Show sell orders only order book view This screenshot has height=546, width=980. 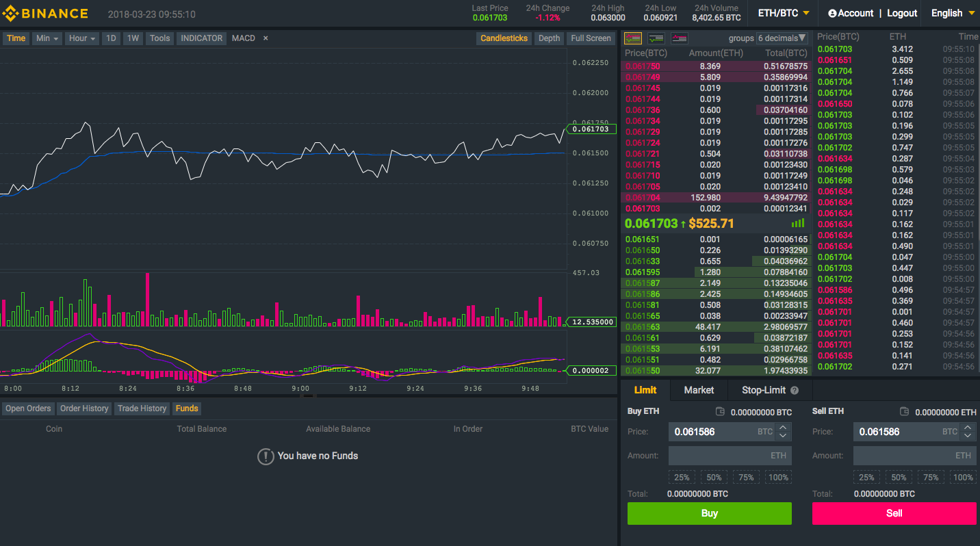pos(680,38)
